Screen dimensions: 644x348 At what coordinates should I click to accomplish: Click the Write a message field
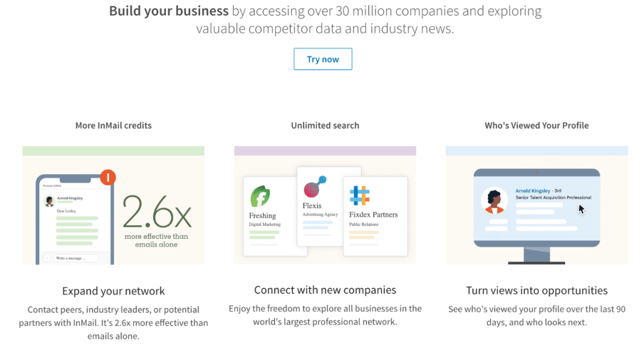pyautogui.click(x=76, y=258)
